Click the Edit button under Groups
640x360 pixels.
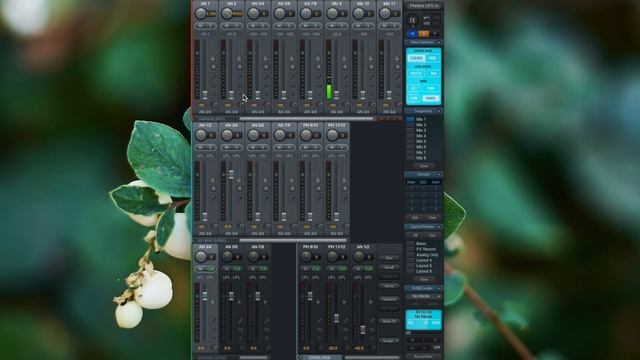click(x=415, y=218)
